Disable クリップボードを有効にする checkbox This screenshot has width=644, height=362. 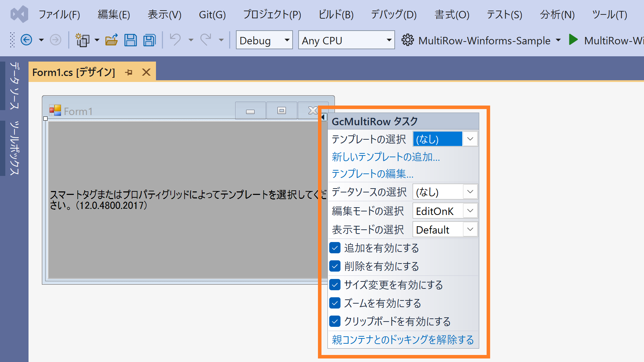tap(335, 321)
